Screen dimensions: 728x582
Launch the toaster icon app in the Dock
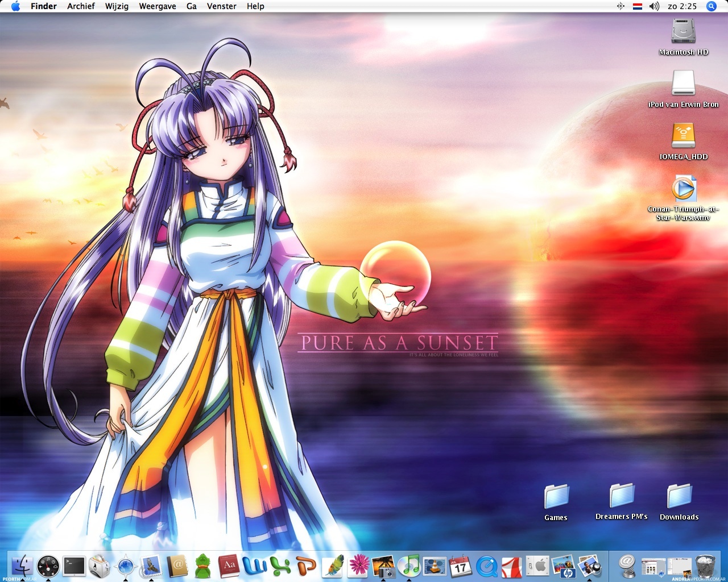coord(100,566)
